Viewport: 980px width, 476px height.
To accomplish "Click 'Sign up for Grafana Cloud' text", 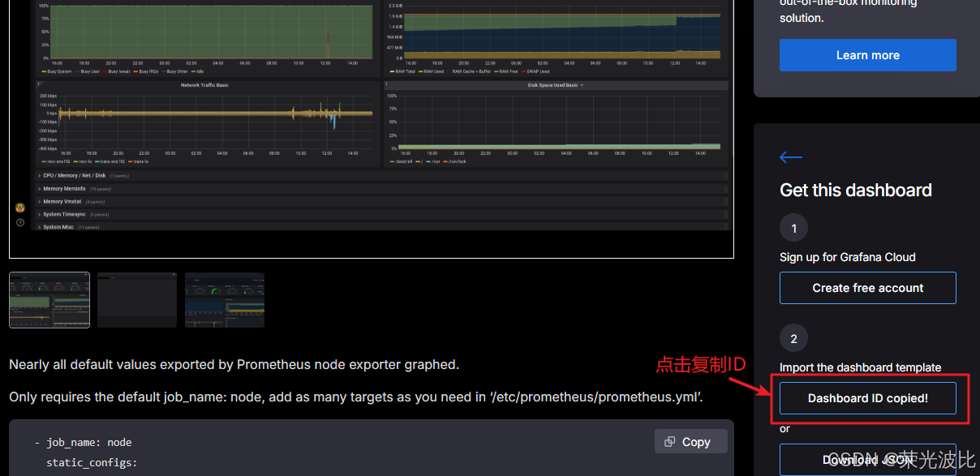I will tap(848, 257).
